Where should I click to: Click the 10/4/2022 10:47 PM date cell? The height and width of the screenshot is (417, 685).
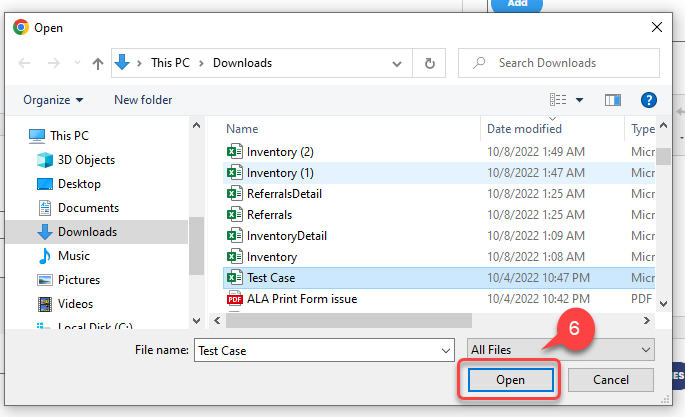pos(538,278)
